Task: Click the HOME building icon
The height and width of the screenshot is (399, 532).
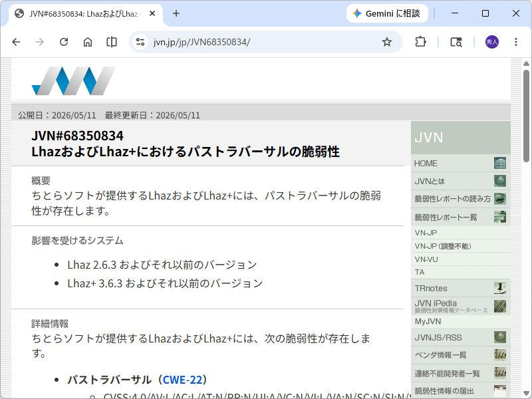Action: [500, 163]
